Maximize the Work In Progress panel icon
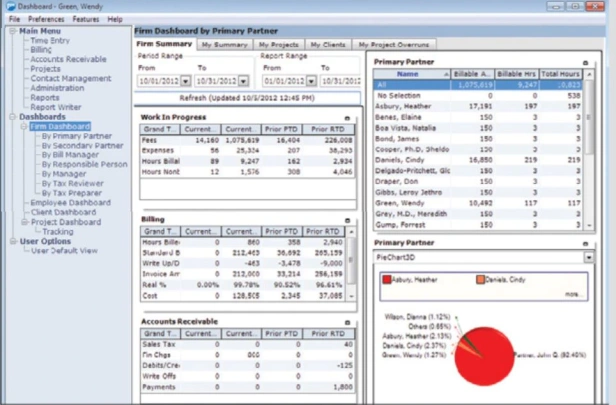This screenshot has width=616, height=405. click(347, 118)
